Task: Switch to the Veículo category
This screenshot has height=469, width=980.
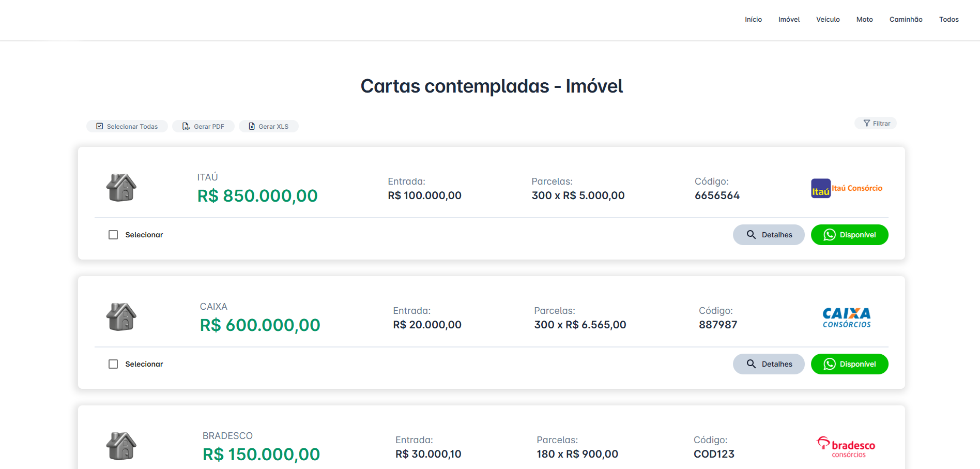Action: (x=828, y=19)
